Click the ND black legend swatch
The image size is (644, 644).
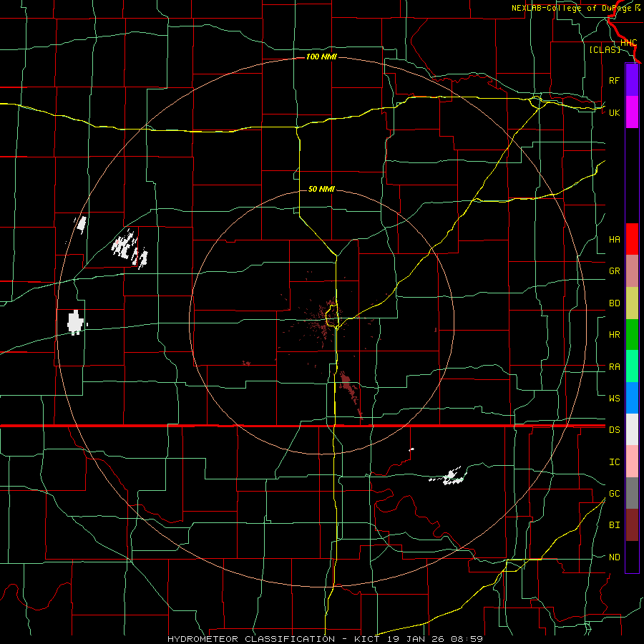pyautogui.click(x=632, y=557)
